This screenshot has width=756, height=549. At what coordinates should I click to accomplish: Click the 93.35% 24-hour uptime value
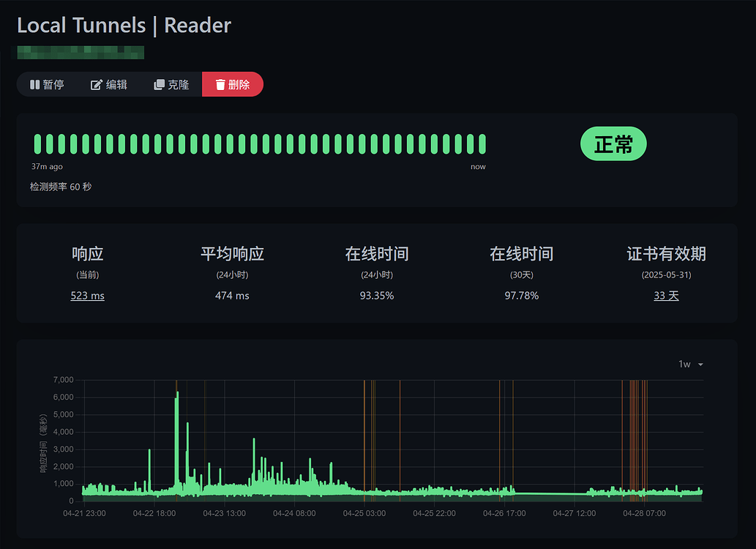pyautogui.click(x=377, y=296)
